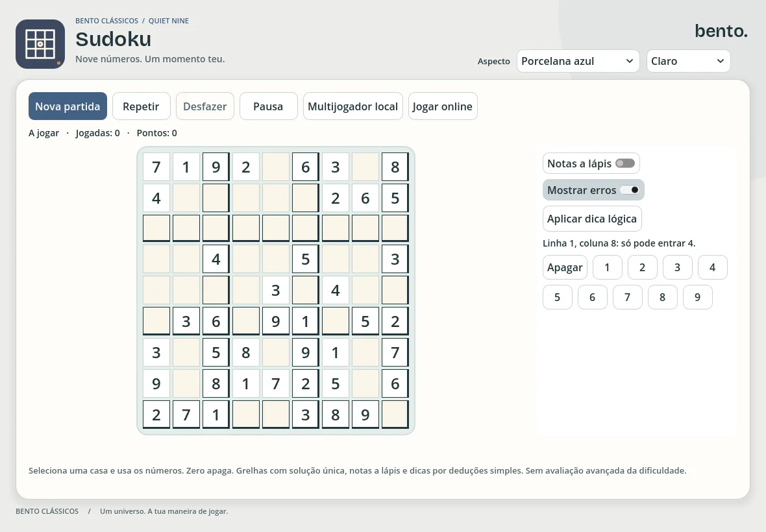Click the 3 cell in row 5
766x532 pixels.
(276, 290)
